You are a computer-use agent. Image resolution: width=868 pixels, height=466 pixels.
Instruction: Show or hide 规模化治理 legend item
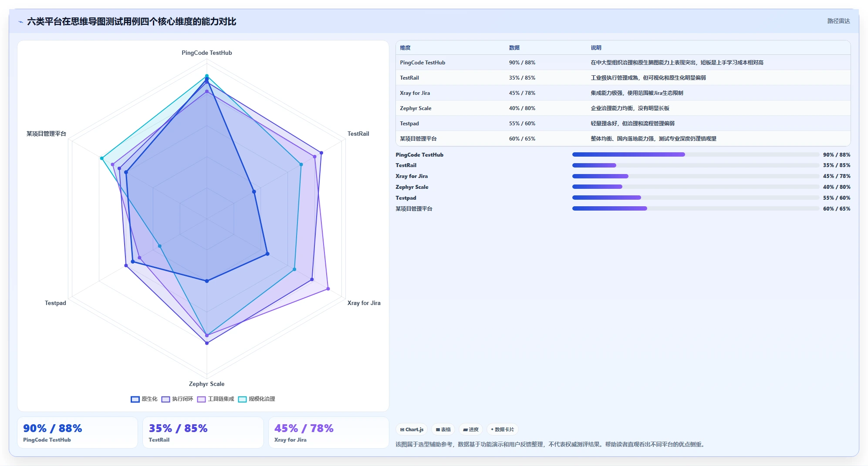pyautogui.click(x=257, y=399)
